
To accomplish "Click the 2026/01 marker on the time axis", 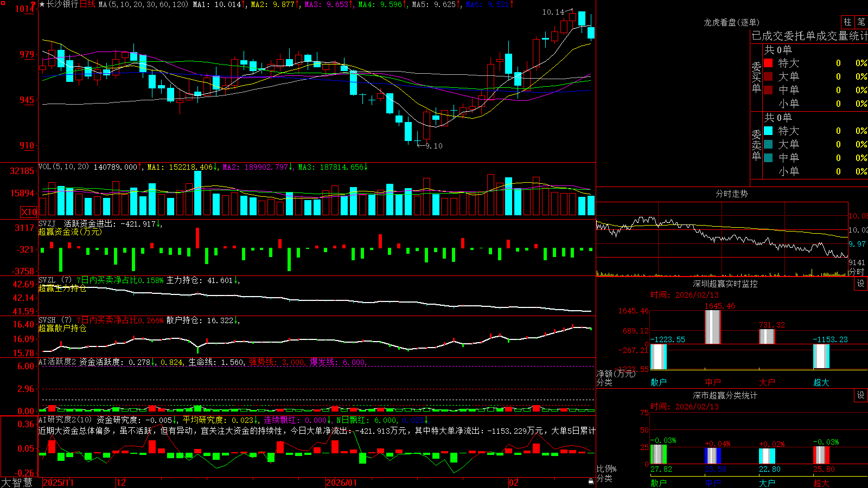I will pyautogui.click(x=341, y=483).
